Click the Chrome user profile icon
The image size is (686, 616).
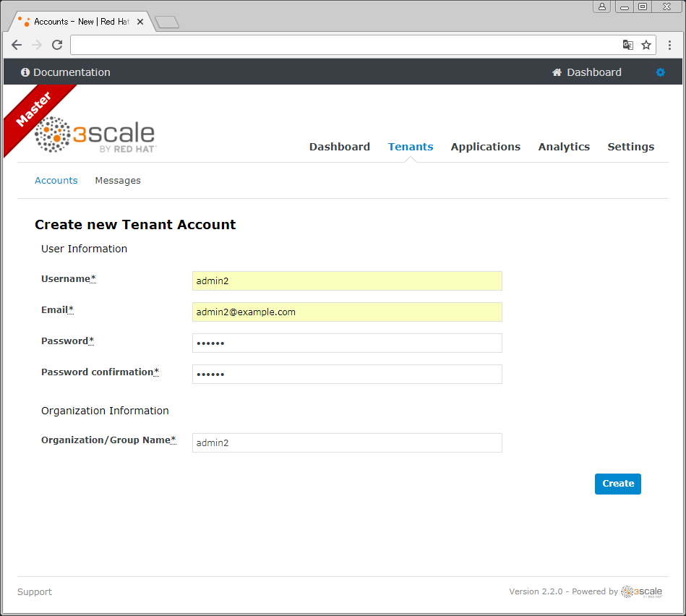602,7
